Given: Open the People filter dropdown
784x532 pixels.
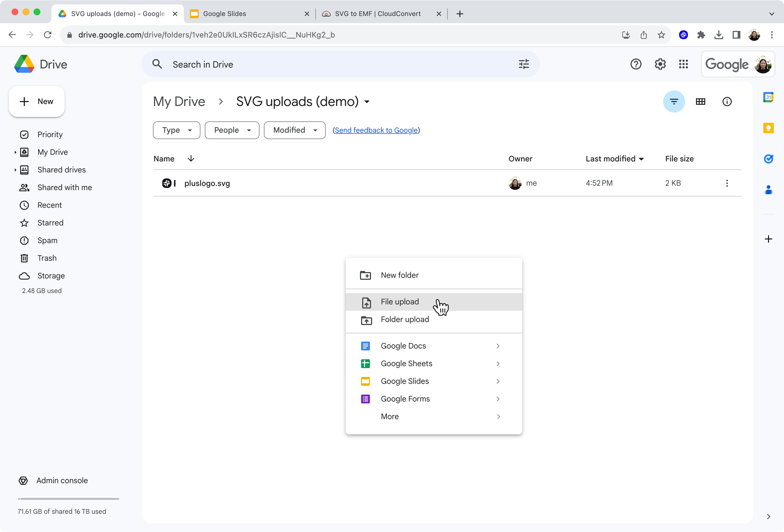Looking at the screenshot, I should (x=232, y=130).
